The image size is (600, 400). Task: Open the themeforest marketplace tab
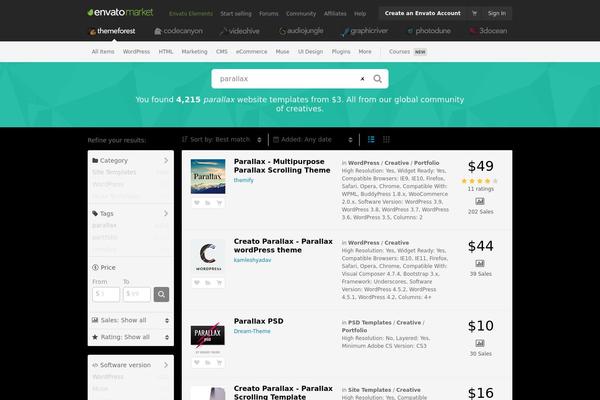pyautogui.click(x=112, y=31)
